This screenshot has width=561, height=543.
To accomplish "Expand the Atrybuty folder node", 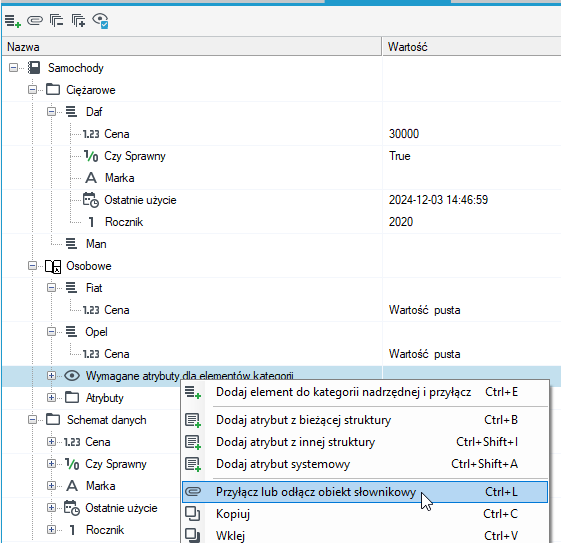I will coord(51,397).
